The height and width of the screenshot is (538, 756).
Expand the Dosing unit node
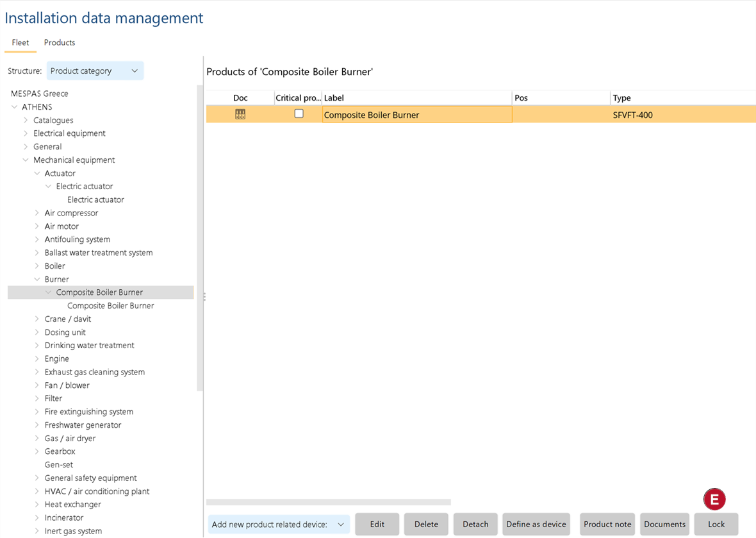point(37,332)
